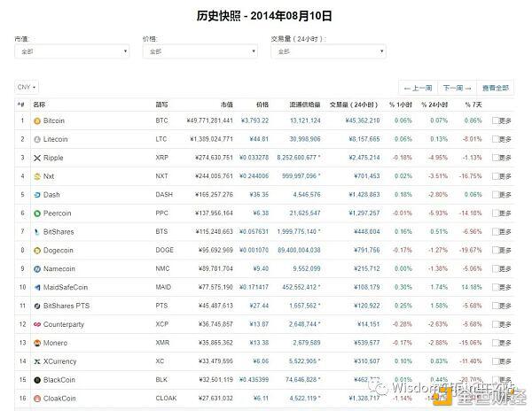Sort by the % 7天 column header

click(473, 105)
